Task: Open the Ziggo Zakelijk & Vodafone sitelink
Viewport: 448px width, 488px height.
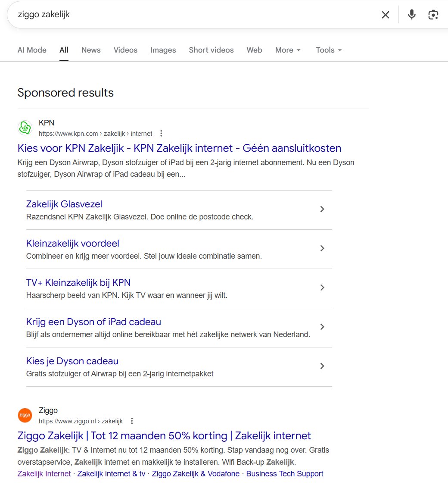Action: tap(196, 474)
